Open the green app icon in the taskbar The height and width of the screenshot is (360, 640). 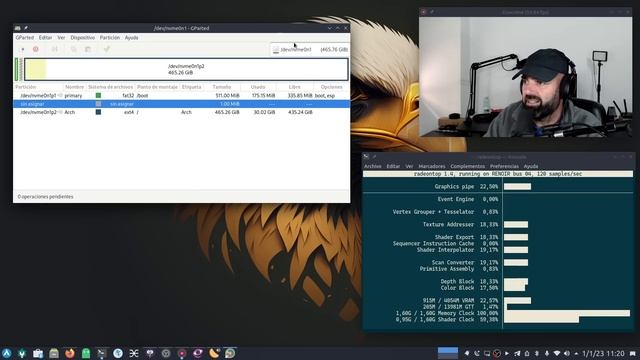86,353
